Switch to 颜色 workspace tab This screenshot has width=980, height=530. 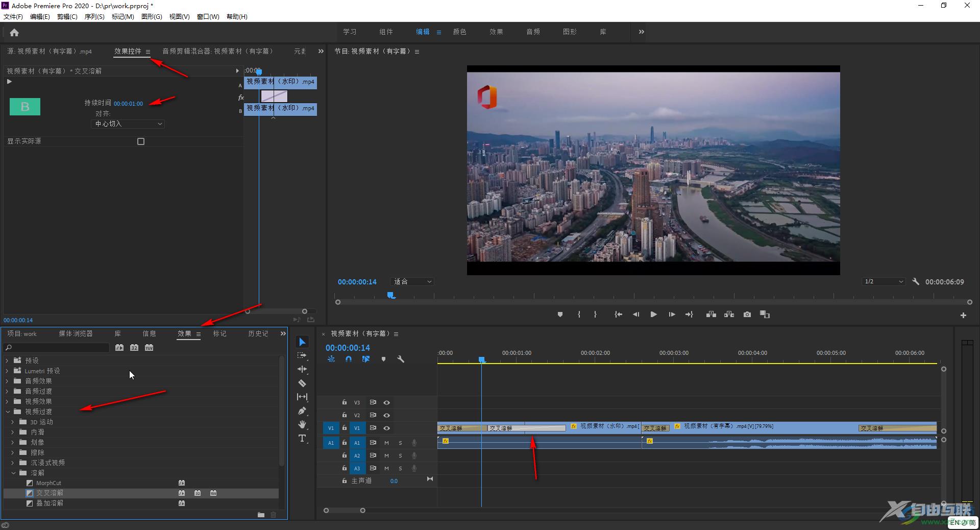(459, 32)
